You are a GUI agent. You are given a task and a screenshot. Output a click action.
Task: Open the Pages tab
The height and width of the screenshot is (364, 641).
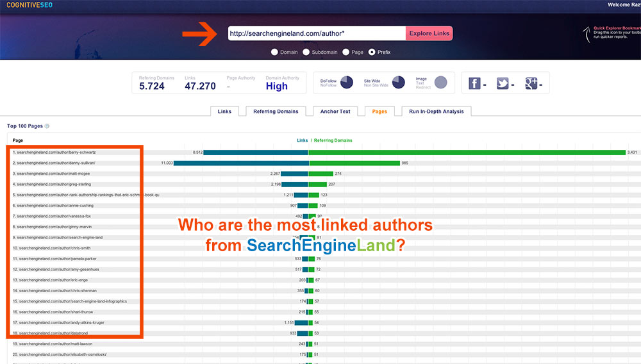pyautogui.click(x=379, y=111)
